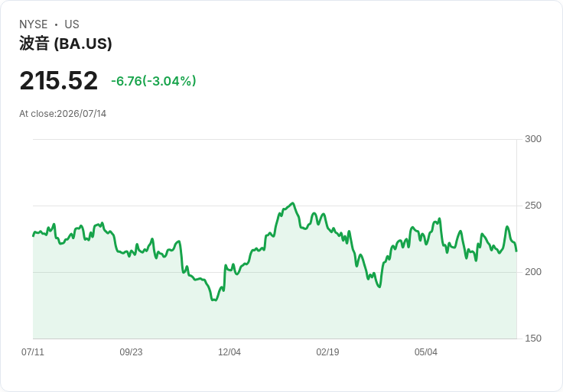Viewport: 563px width, 392px height.
Task: Click the NYSE exchange label
Action: (x=34, y=24)
